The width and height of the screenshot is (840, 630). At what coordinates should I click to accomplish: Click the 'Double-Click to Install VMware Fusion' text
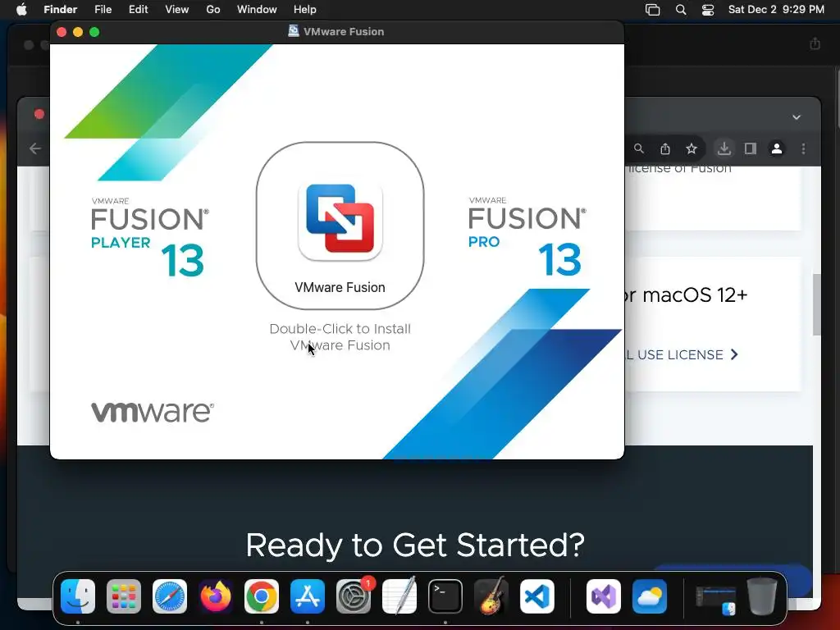coord(340,337)
